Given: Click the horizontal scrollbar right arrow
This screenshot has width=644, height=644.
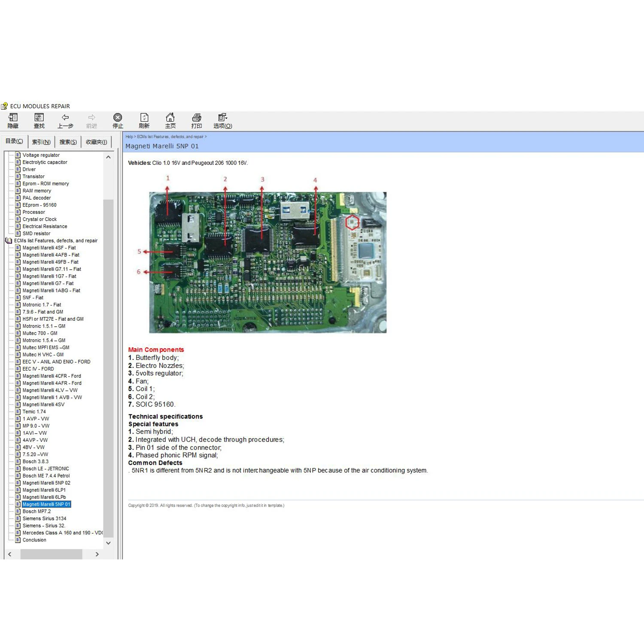Looking at the screenshot, I should pyautogui.click(x=97, y=554).
